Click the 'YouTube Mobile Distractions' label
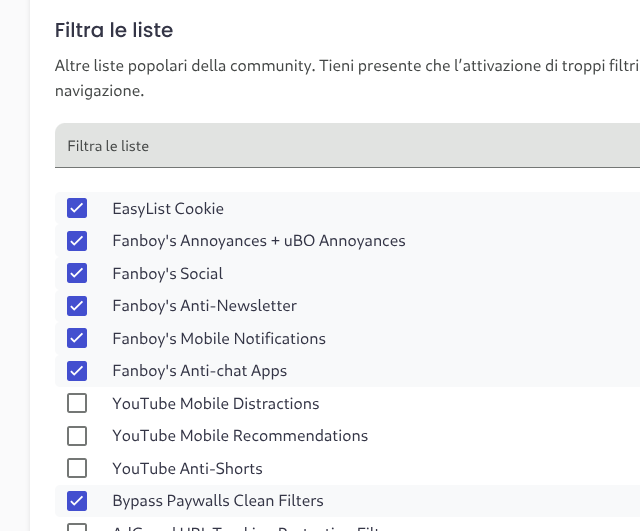 (215, 404)
